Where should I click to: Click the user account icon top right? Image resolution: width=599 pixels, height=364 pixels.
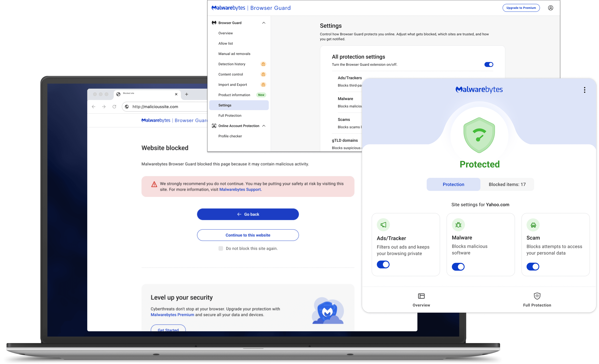coord(551,8)
